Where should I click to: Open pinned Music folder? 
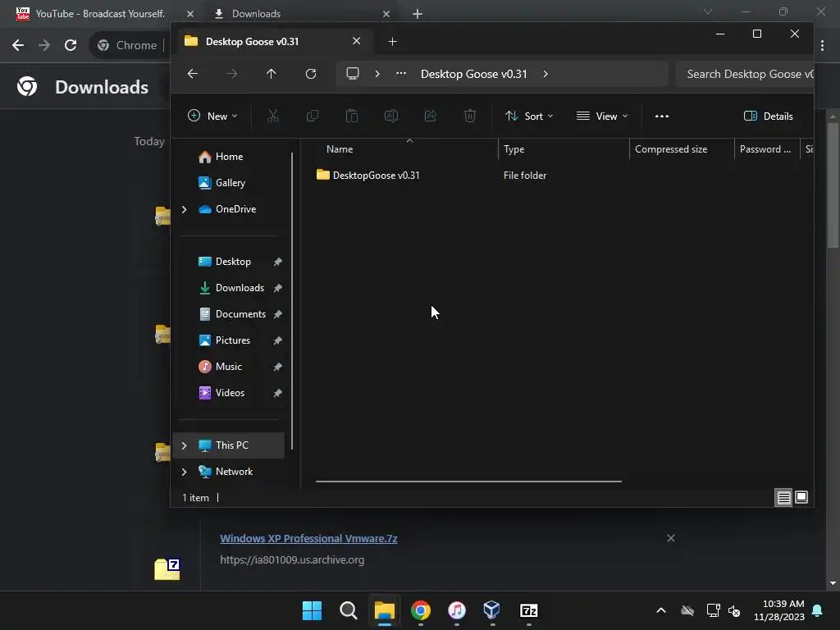pyautogui.click(x=229, y=367)
